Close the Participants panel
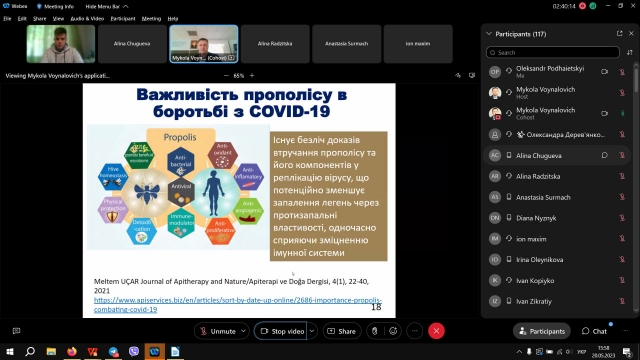 pos(631,34)
